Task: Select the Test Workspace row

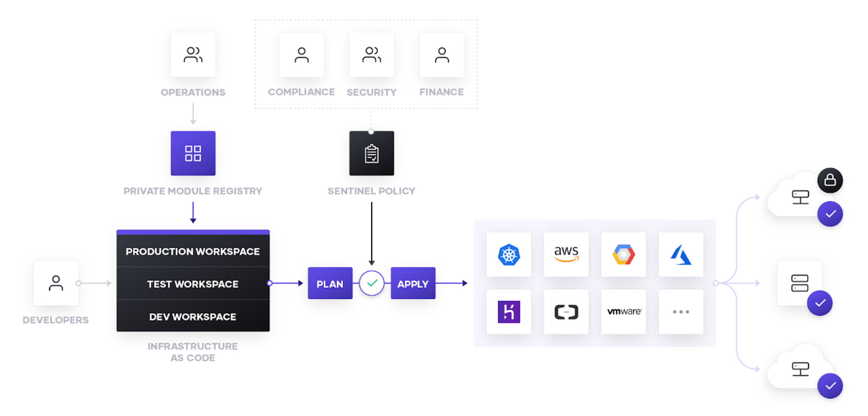Action: pyautogui.click(x=193, y=284)
